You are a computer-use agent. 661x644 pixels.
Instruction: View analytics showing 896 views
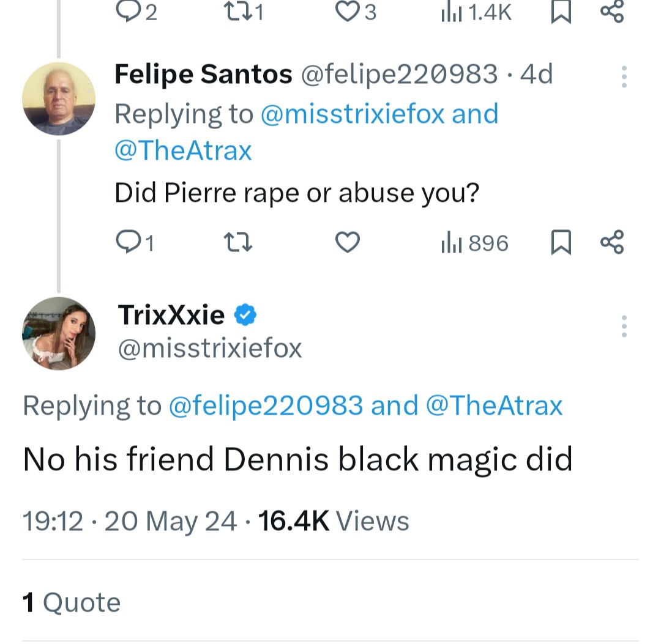click(475, 243)
